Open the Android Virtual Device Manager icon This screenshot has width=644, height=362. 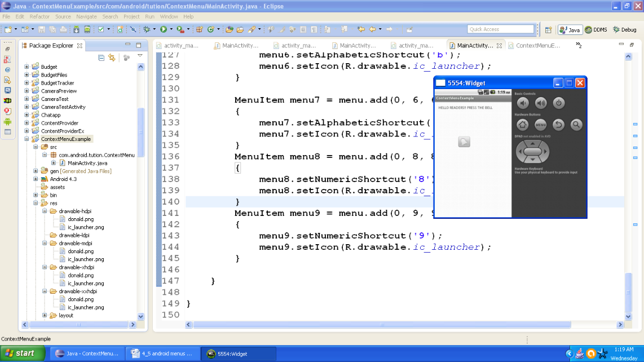point(87,29)
